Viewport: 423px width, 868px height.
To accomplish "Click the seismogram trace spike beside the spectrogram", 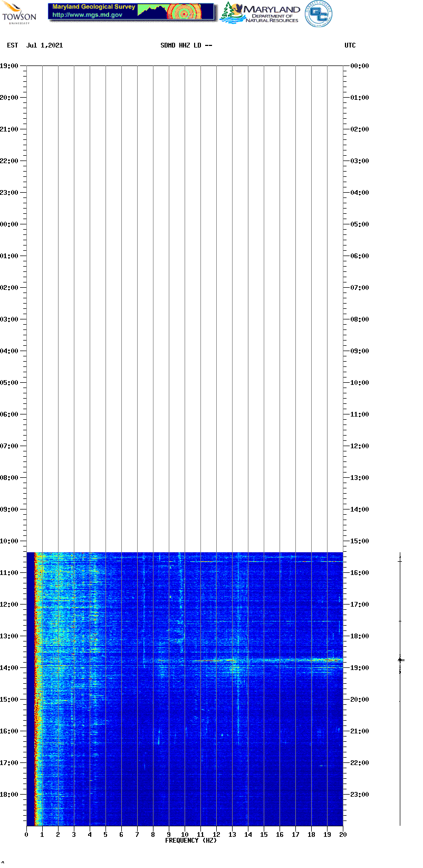I will click(x=400, y=660).
